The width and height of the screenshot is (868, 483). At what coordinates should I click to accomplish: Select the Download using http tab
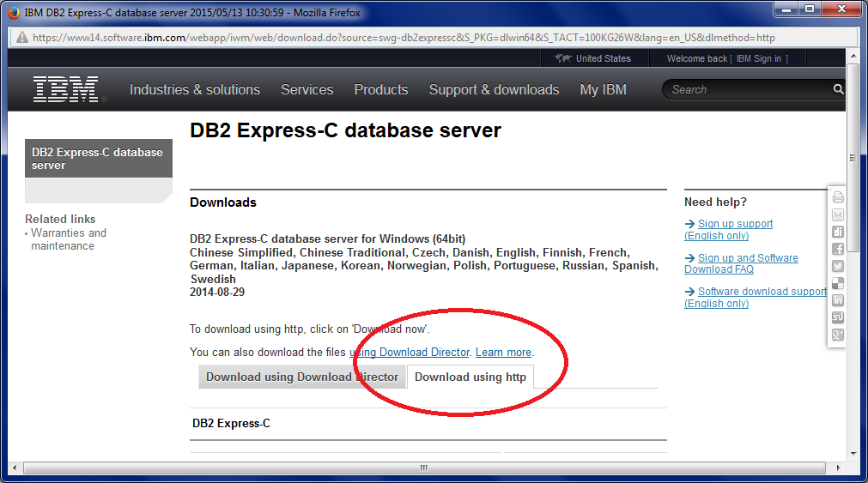(470, 377)
